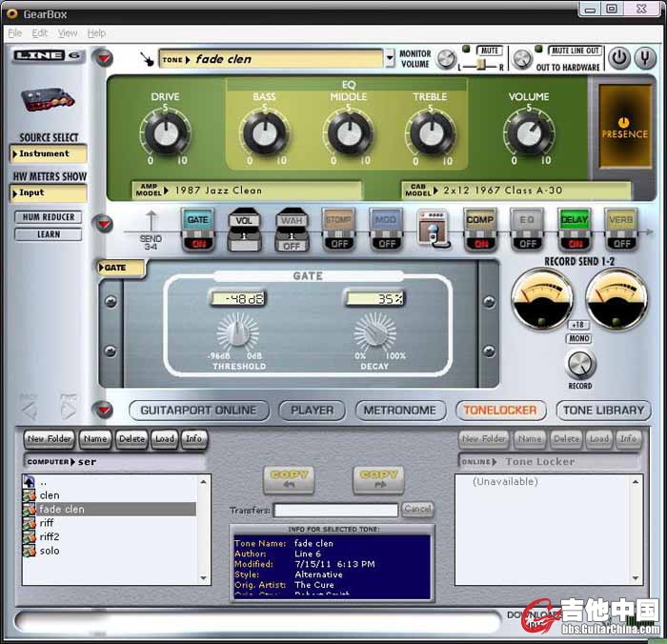Open the Source Select Instrument dropdown

coord(49,153)
